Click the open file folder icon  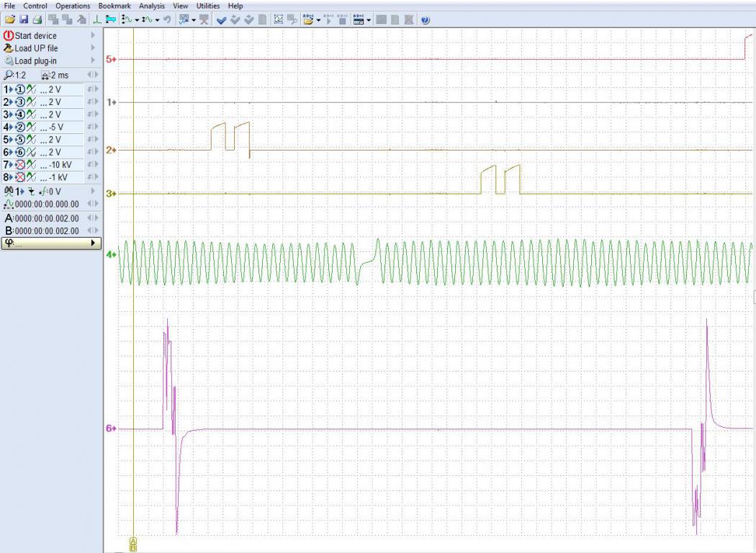click(x=9, y=19)
